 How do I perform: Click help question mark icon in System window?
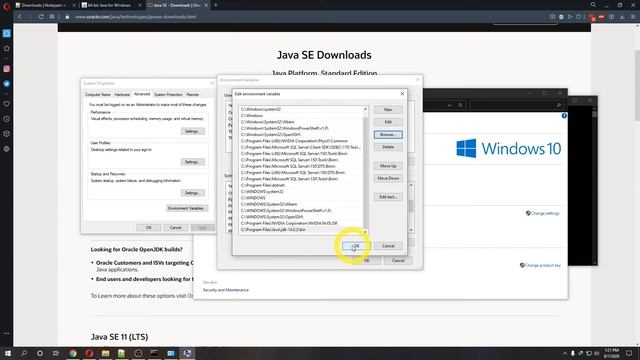[564, 116]
